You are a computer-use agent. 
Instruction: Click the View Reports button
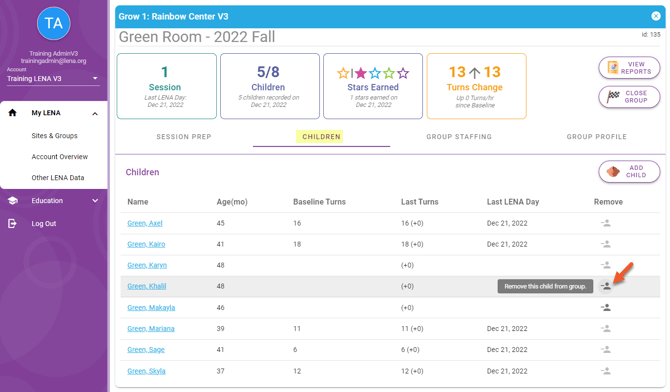point(629,68)
